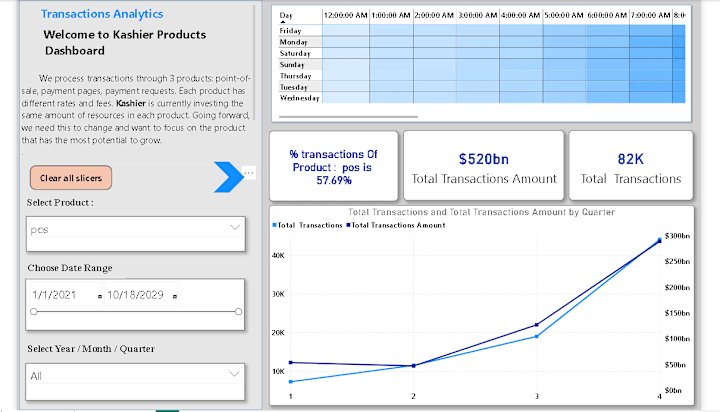Click the blue arrow navigation icon

click(228, 177)
